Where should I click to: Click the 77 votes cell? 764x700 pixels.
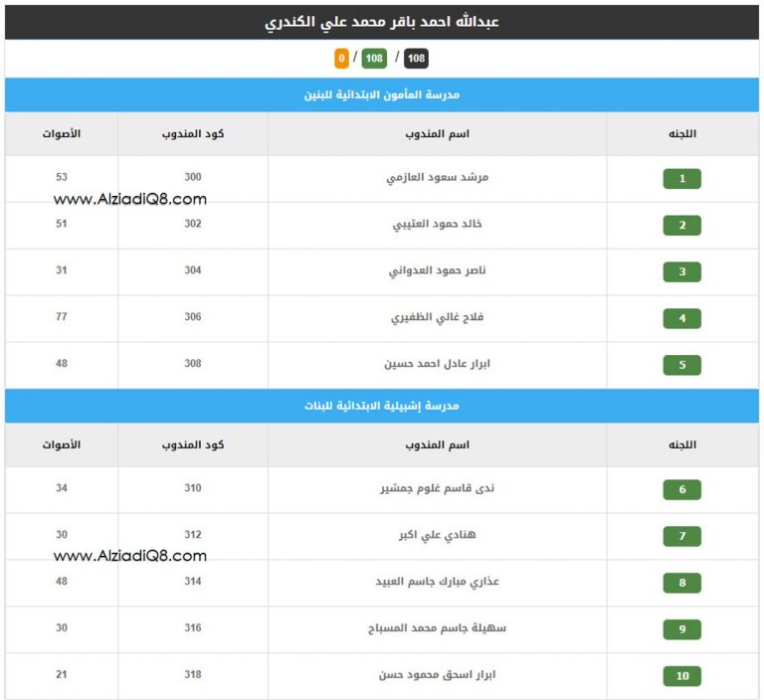click(61, 317)
